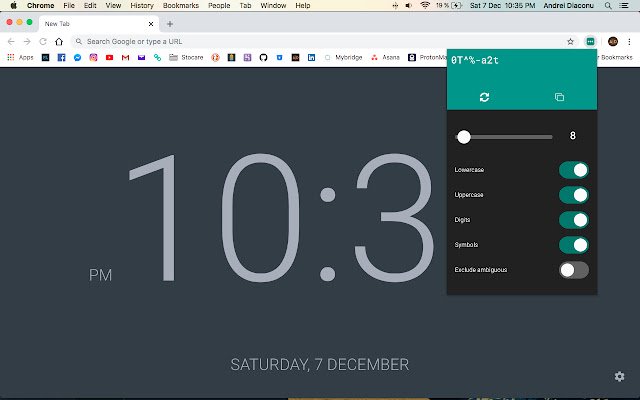Reload the current page

[x=43, y=41]
